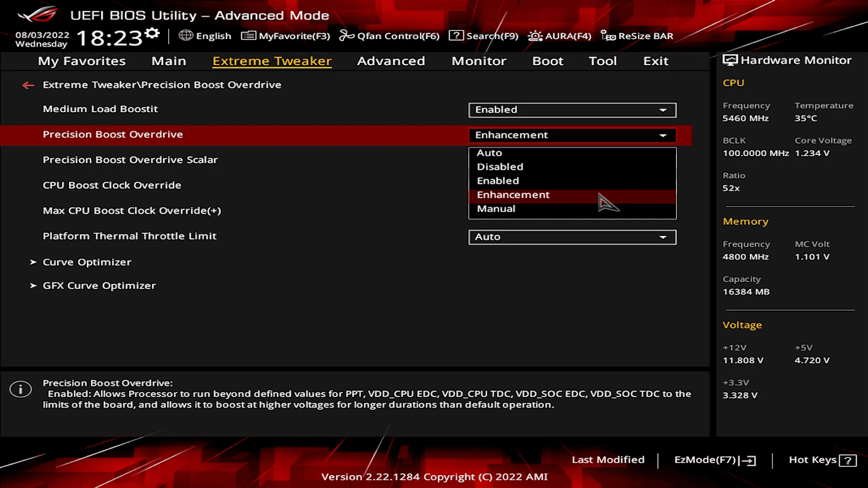The height and width of the screenshot is (488, 868).
Task: Click the +3.3V reading 3.328 V
Action: coord(740,395)
